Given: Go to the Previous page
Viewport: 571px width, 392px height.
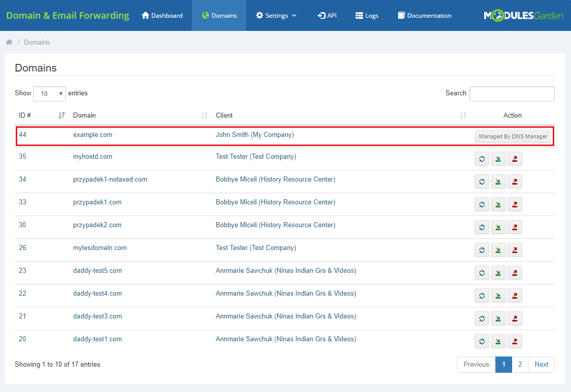Looking at the screenshot, I should (476, 364).
